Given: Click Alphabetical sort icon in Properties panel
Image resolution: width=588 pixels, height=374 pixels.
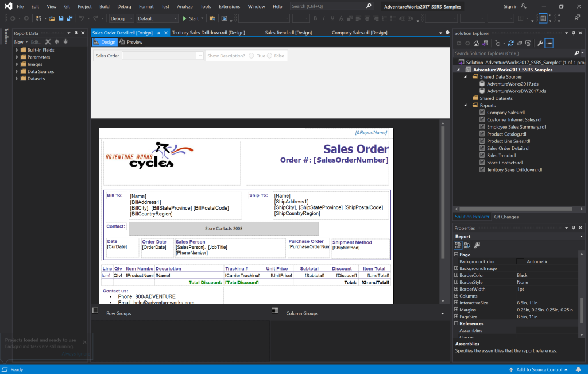Looking at the screenshot, I should [467, 245].
